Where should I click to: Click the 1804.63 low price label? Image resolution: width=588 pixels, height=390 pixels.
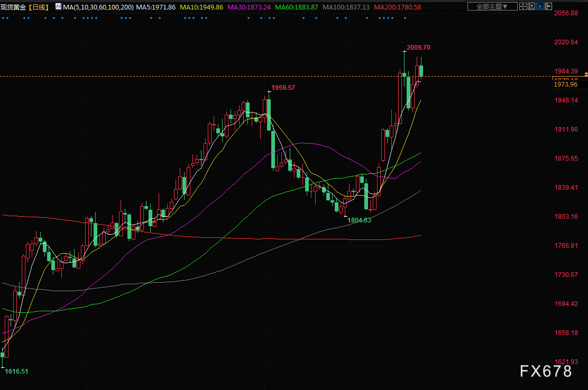[359, 220]
